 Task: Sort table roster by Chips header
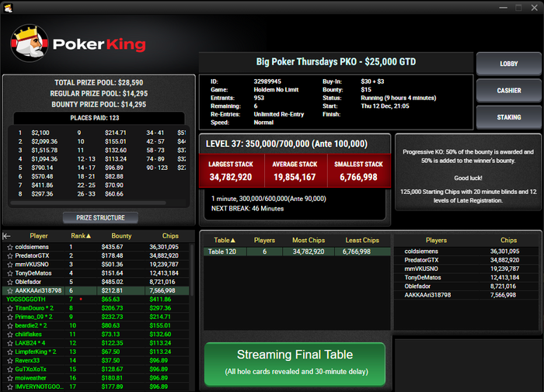(508, 240)
